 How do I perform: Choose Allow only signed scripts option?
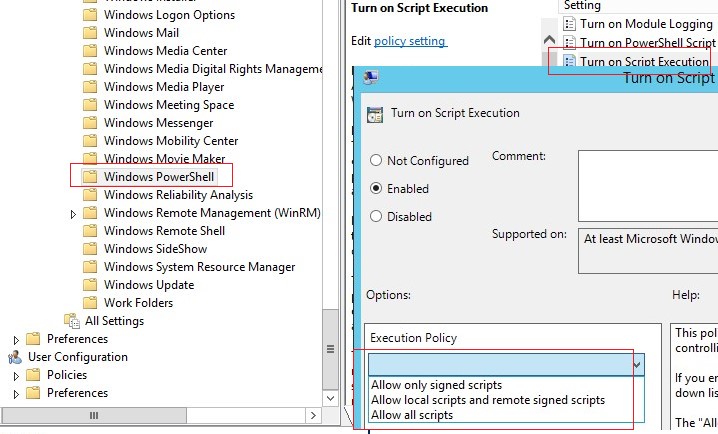click(436, 385)
